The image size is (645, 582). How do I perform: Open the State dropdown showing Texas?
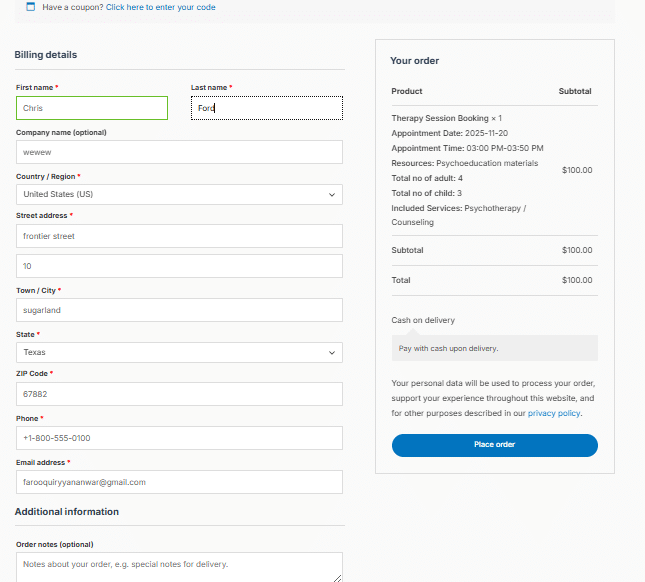[x=179, y=352]
